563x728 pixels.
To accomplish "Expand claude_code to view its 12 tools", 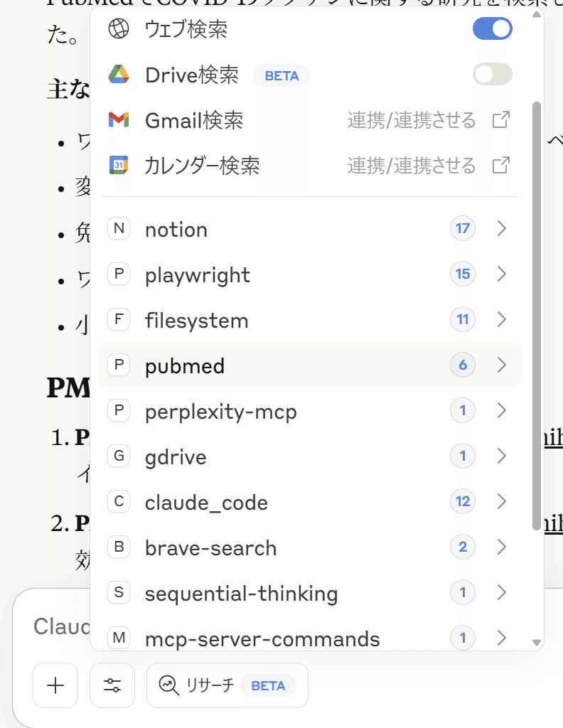I will point(502,501).
